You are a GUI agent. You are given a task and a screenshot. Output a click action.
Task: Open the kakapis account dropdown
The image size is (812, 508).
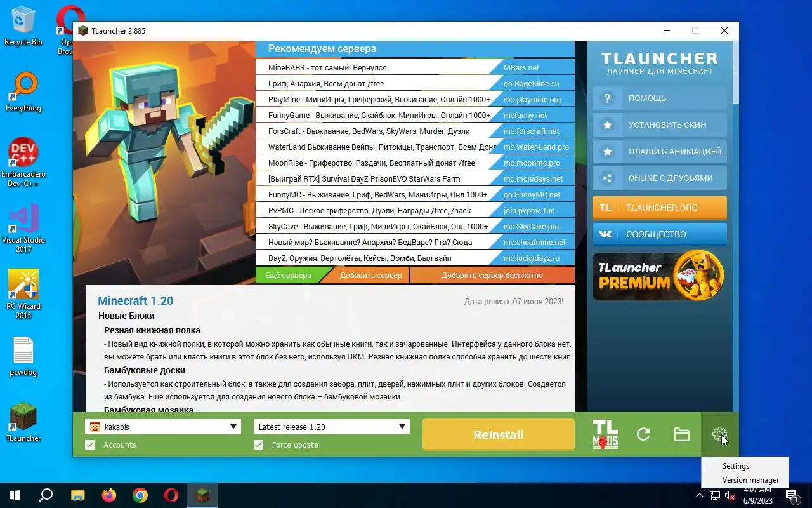point(163,427)
